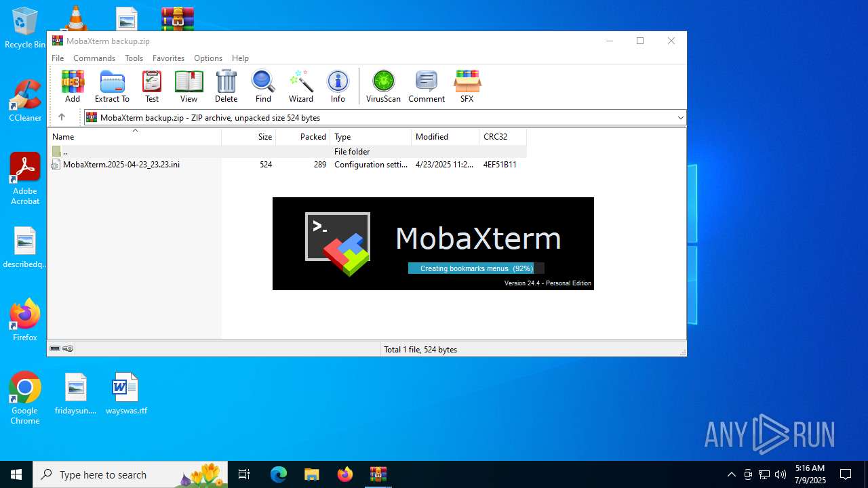Go up one folder level arrow
Screen dimensions: 868x488
pyautogui.click(x=62, y=117)
